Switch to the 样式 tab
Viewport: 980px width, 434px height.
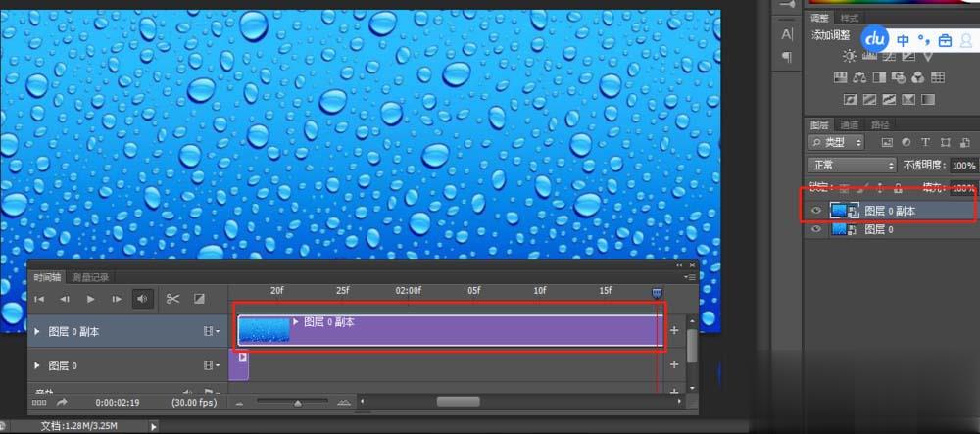[850, 18]
